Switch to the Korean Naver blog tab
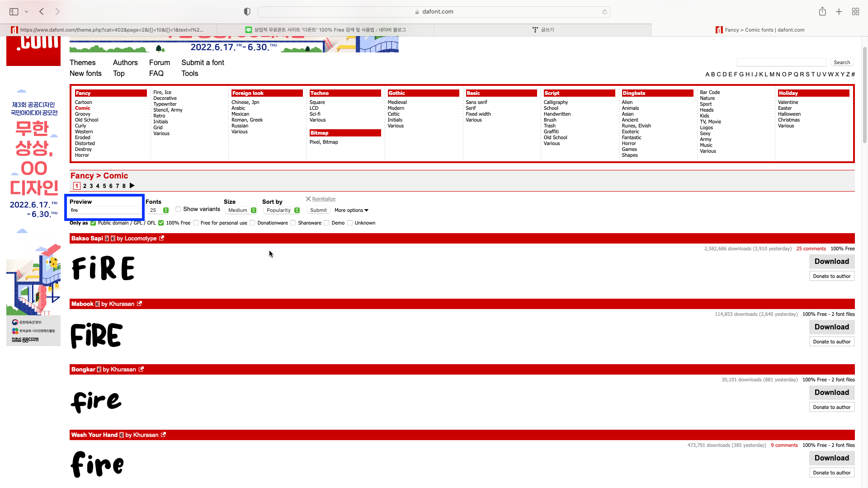Screen dimensions: 868x488 pos(325,30)
